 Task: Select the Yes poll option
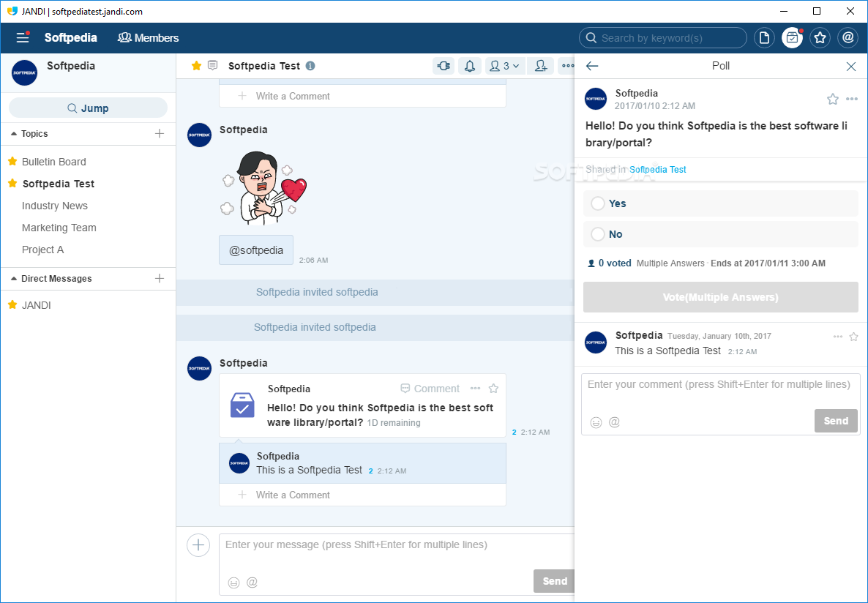tap(721, 203)
